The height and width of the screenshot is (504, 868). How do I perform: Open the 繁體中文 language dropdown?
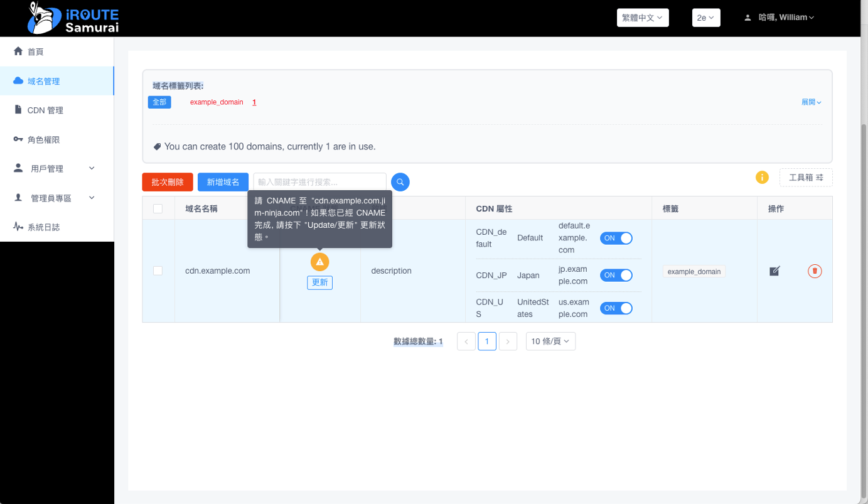click(x=642, y=18)
